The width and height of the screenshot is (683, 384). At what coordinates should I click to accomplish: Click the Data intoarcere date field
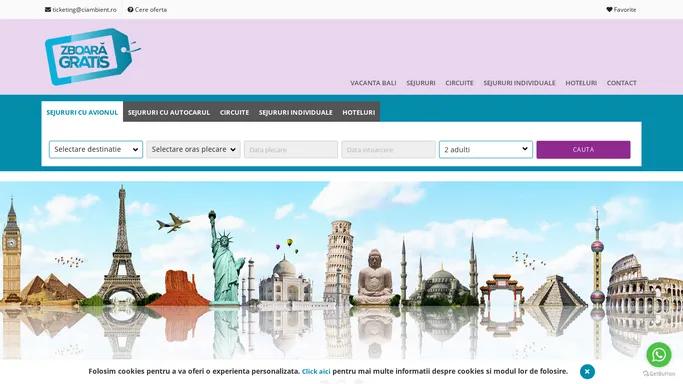389,149
